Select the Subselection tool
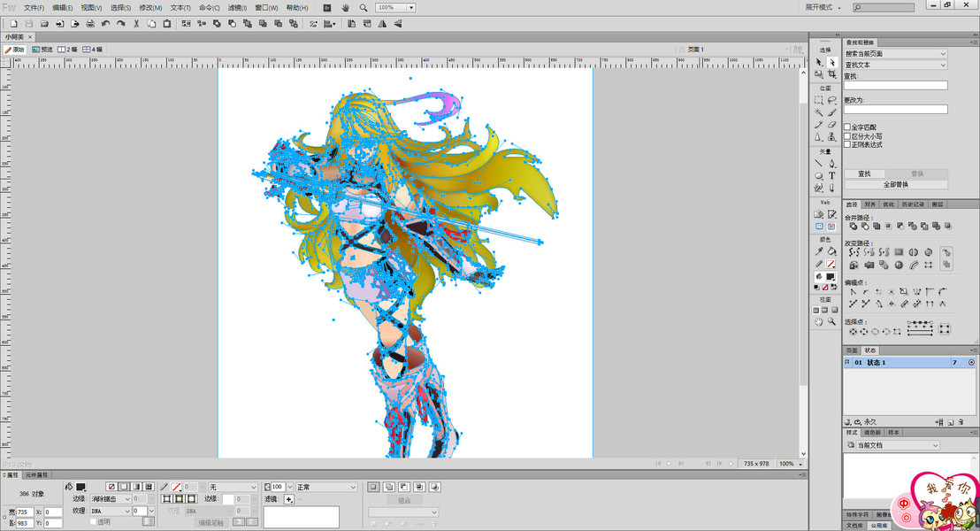The width and height of the screenshot is (980, 531). click(x=832, y=63)
